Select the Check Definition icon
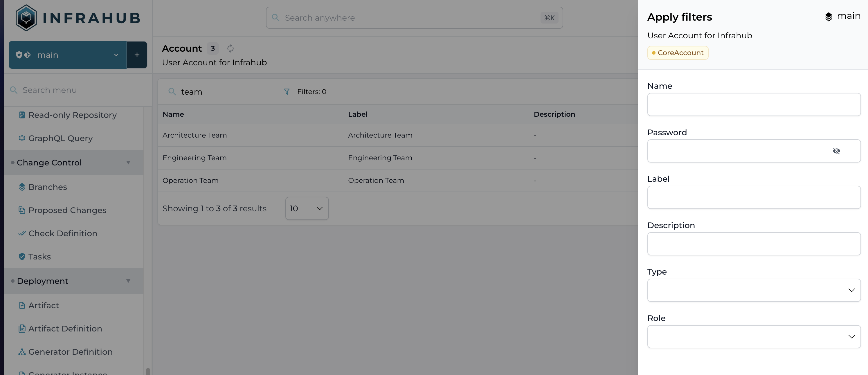The image size is (868, 375). click(22, 233)
